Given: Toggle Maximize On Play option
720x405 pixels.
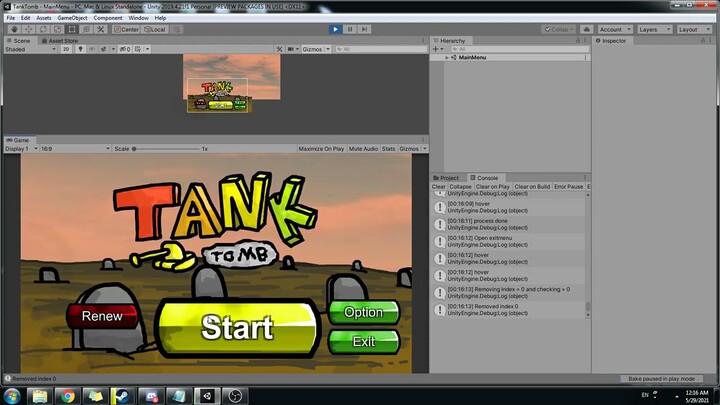Looking at the screenshot, I should (x=321, y=148).
